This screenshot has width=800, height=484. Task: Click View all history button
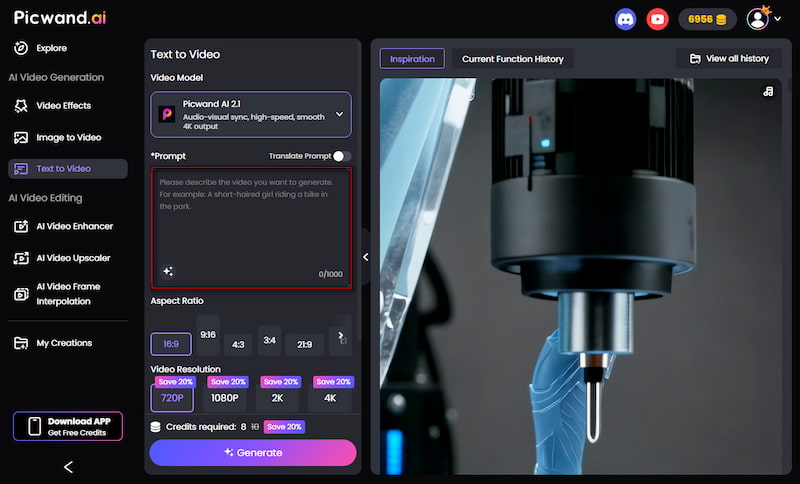point(728,59)
